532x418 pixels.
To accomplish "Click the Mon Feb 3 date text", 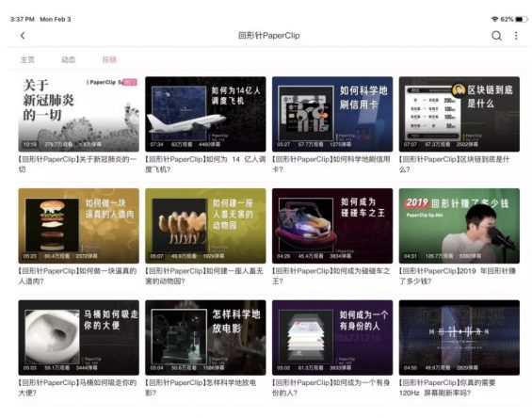I will [x=56, y=20].
